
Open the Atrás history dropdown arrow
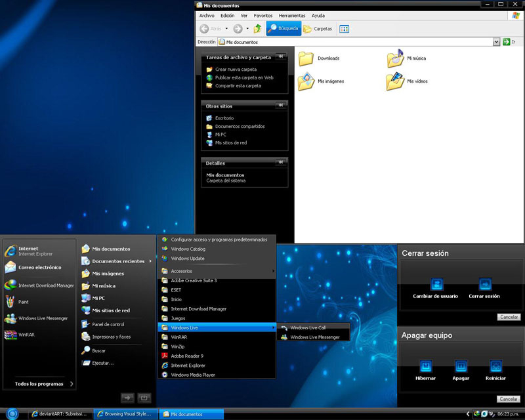click(226, 29)
